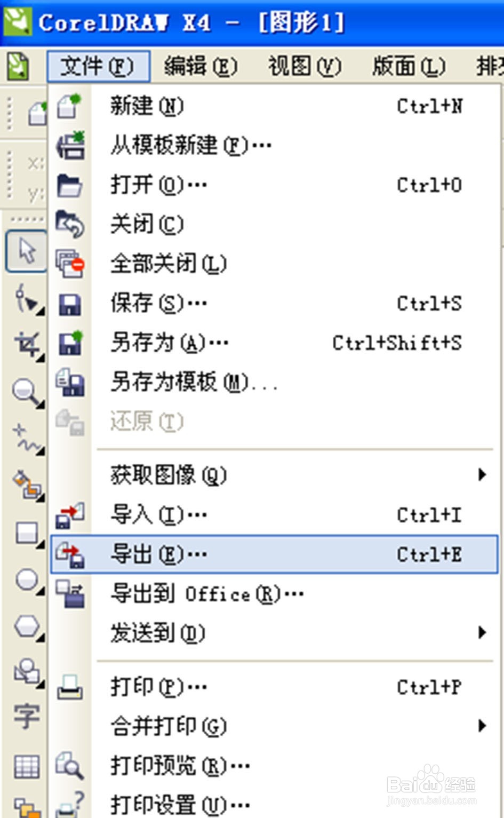
Task: Select the Rectangle tool
Action: point(27,533)
